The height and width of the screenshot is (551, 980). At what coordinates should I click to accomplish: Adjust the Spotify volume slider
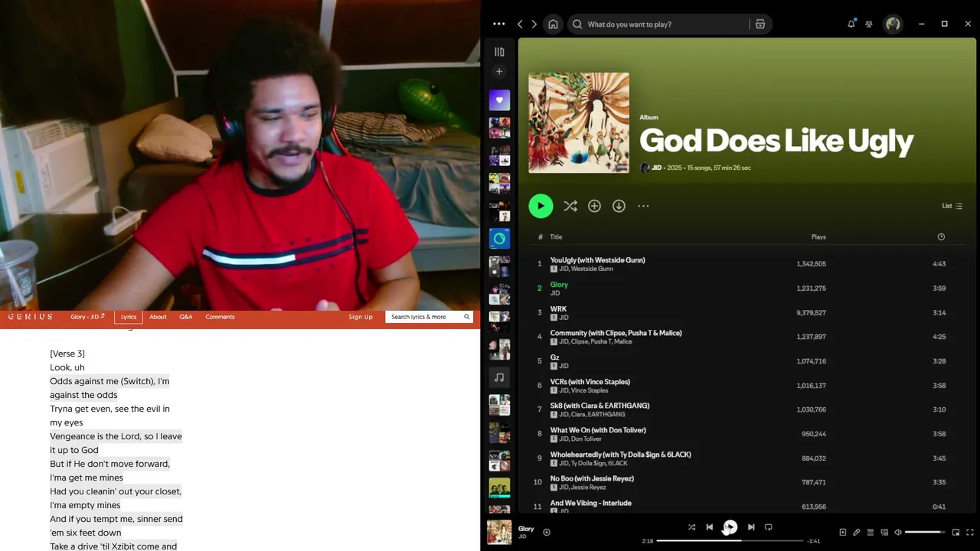click(926, 532)
